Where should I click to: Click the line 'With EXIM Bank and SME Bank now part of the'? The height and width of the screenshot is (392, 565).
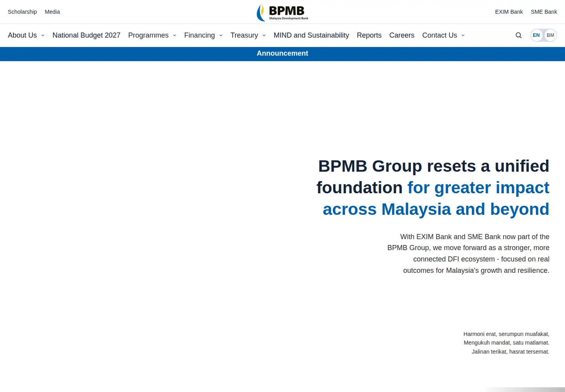click(475, 237)
